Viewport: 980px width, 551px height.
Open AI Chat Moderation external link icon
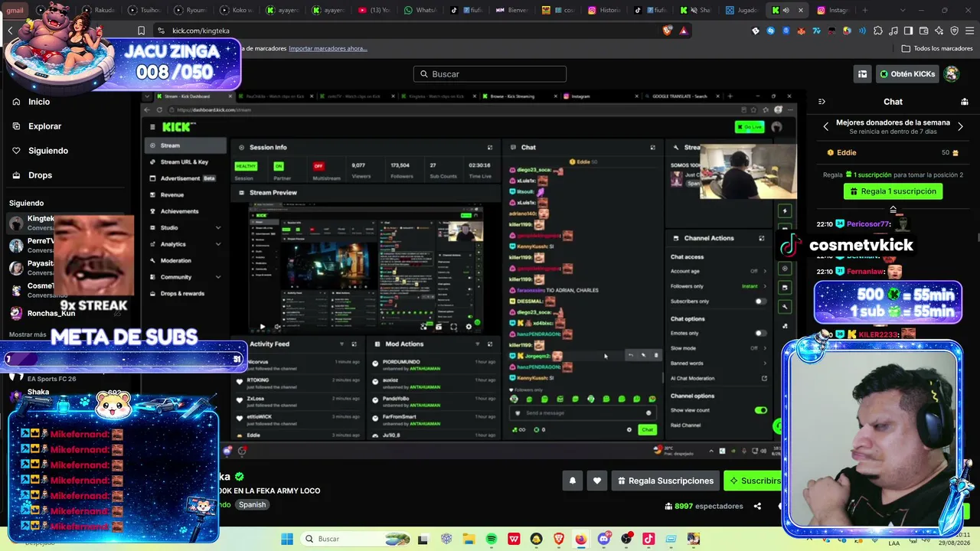coord(764,378)
